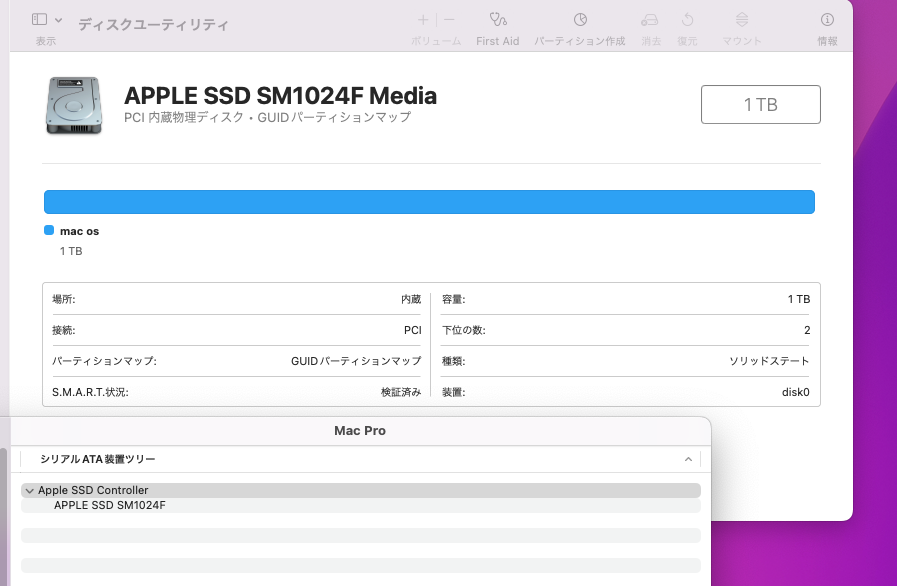Click the add volume plus icon
Image resolution: width=897 pixels, height=586 pixels.
(423, 20)
